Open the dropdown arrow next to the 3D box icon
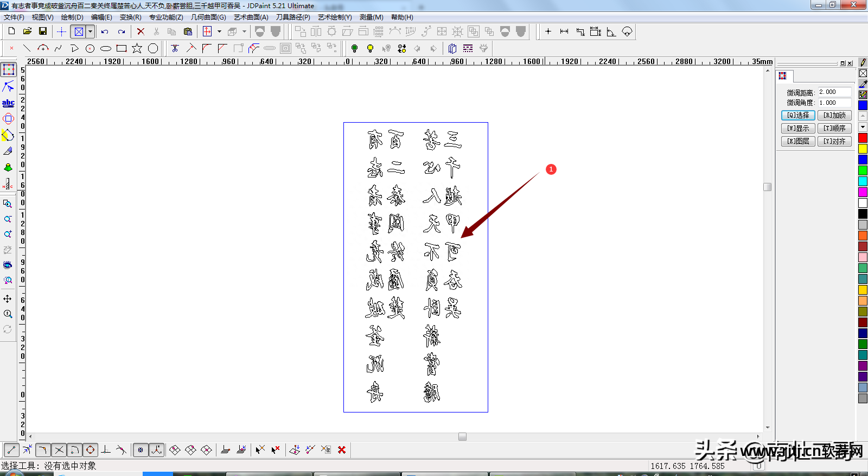The width and height of the screenshot is (868, 476). 244,31
